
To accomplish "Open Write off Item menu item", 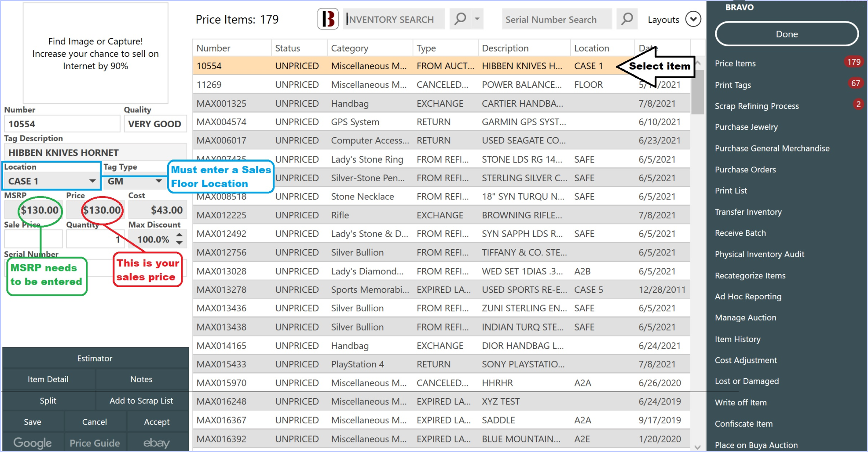I will coord(740,402).
